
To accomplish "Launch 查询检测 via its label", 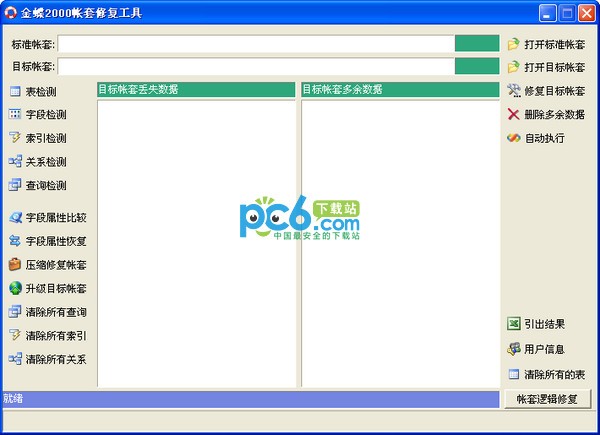I will coord(46,186).
